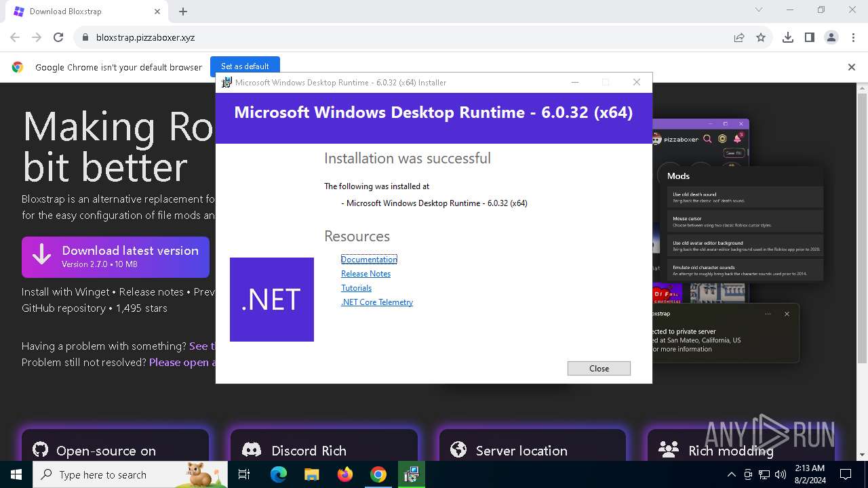Open Chrome tab search dropdown

pyautogui.click(x=759, y=9)
